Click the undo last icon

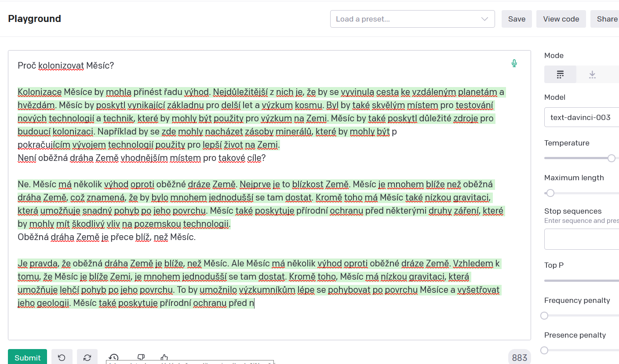point(62,357)
